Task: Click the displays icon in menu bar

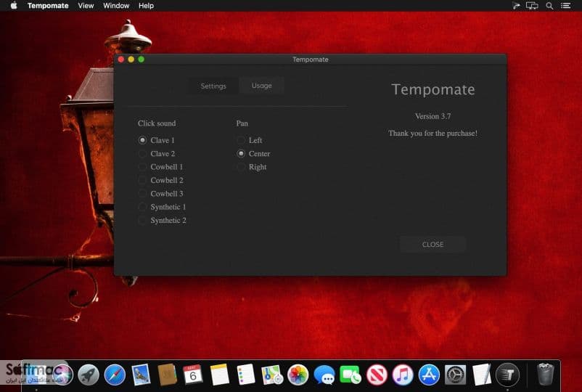Action: pos(532,6)
